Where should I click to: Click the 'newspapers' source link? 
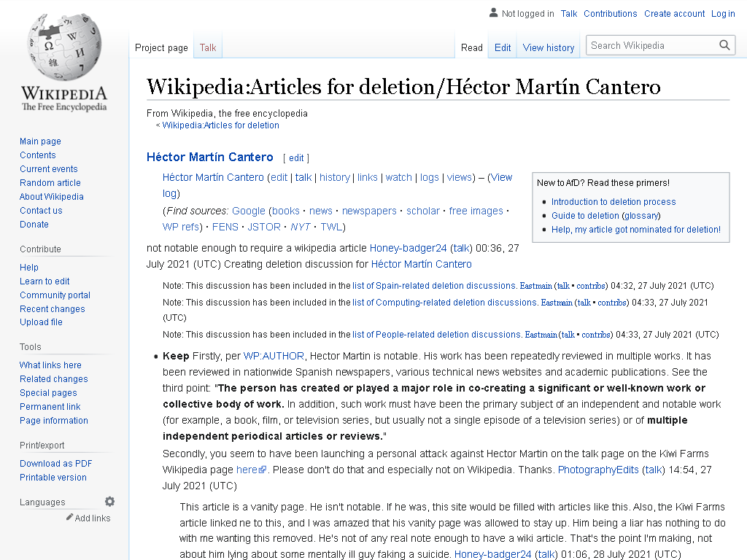[368, 211]
